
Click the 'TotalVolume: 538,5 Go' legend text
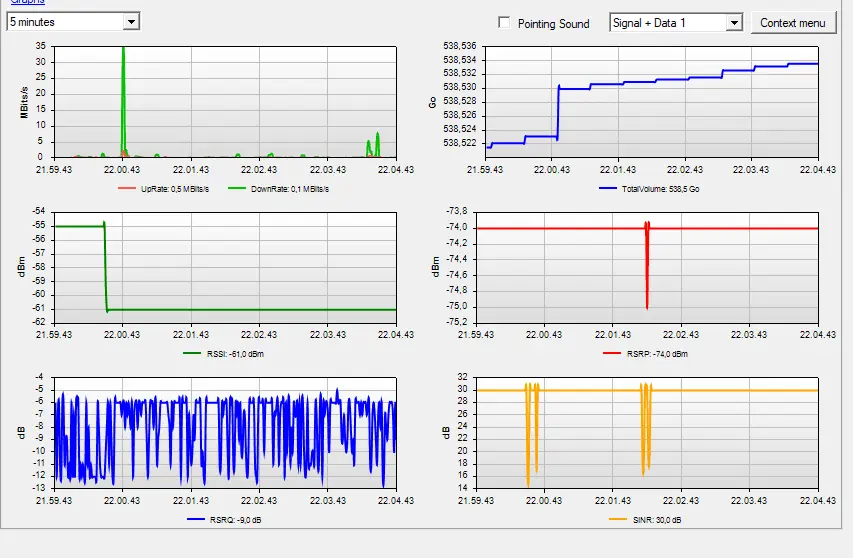point(660,189)
